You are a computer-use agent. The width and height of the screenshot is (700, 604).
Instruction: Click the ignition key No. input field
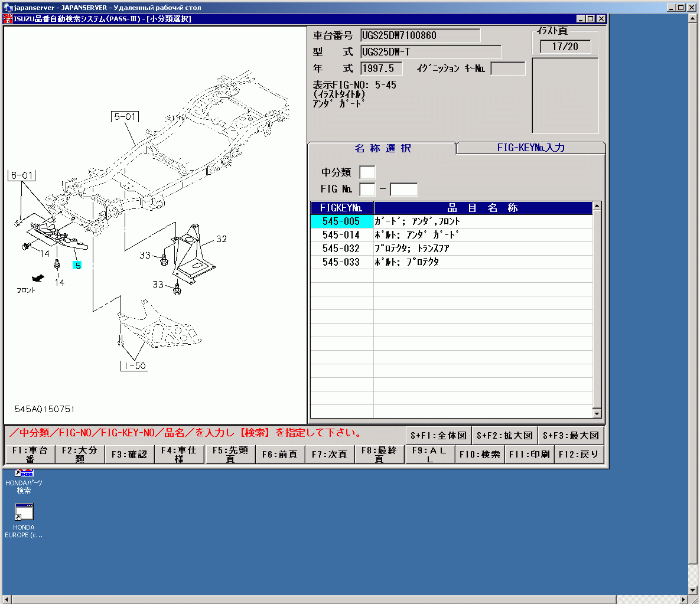pos(508,68)
